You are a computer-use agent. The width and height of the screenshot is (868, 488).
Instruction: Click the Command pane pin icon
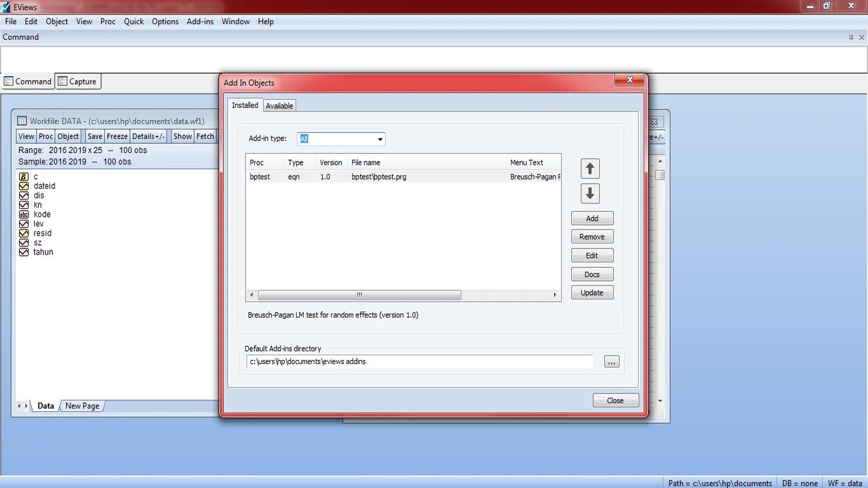(x=851, y=37)
